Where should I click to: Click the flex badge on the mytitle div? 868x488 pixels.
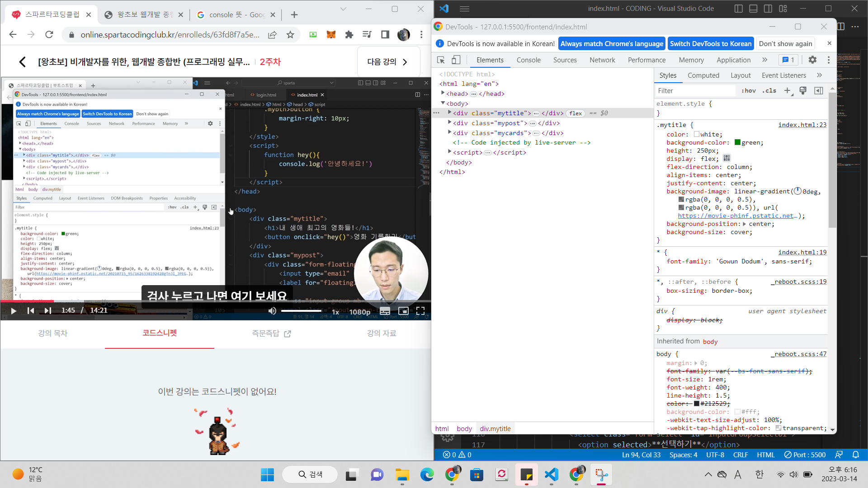point(576,113)
